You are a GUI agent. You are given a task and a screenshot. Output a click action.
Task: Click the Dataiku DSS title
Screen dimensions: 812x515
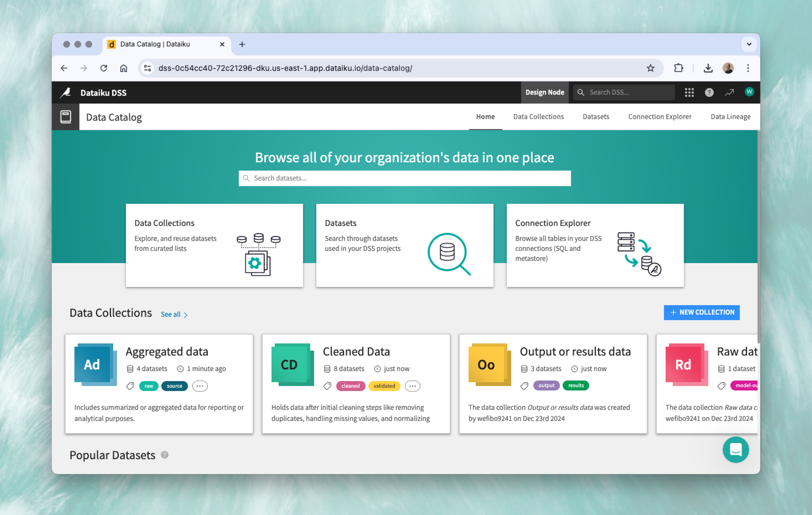[x=104, y=93]
